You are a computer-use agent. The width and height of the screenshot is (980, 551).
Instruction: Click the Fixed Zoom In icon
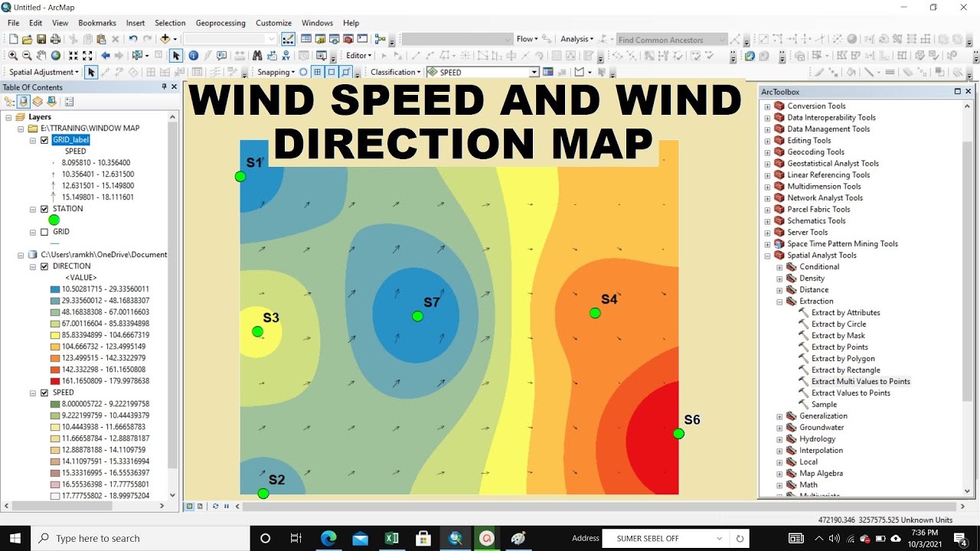(x=73, y=55)
